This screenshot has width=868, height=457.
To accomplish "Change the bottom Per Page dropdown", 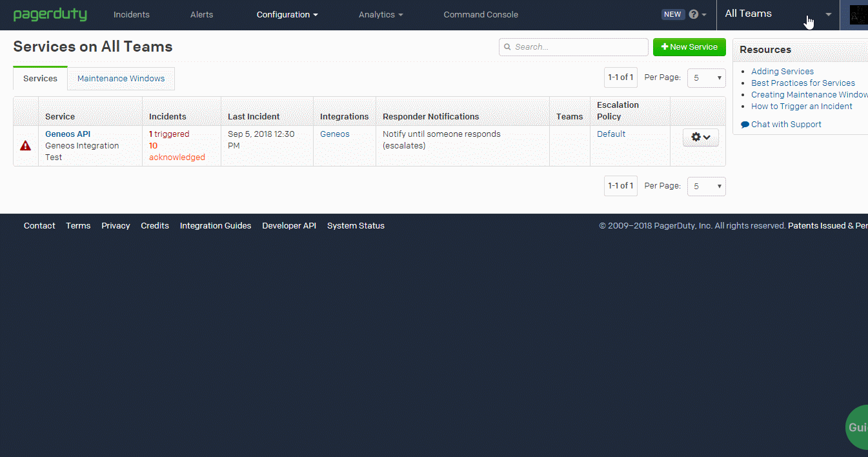I will [707, 186].
